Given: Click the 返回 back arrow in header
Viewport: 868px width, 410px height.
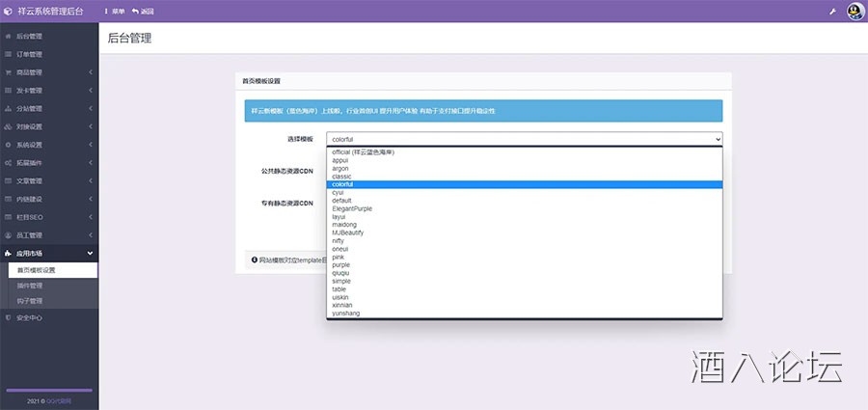Looking at the screenshot, I should (x=142, y=11).
